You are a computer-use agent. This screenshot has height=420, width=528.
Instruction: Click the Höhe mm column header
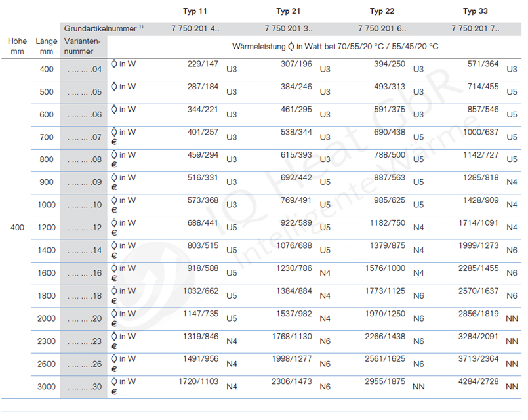tap(17, 46)
